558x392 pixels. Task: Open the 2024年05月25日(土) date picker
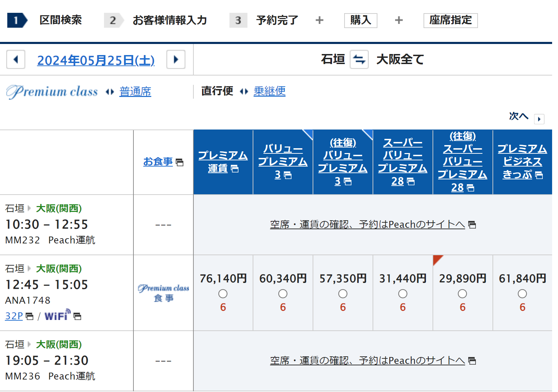tap(96, 60)
